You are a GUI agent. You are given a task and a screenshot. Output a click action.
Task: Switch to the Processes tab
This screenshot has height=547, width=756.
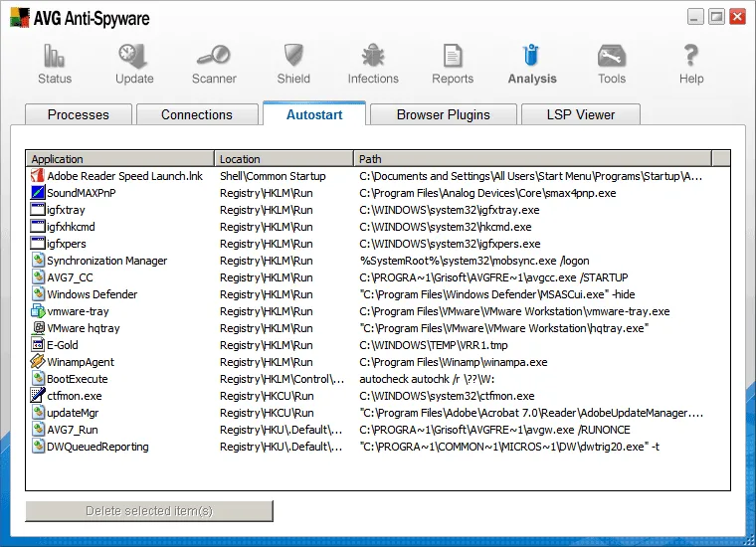[x=79, y=114]
